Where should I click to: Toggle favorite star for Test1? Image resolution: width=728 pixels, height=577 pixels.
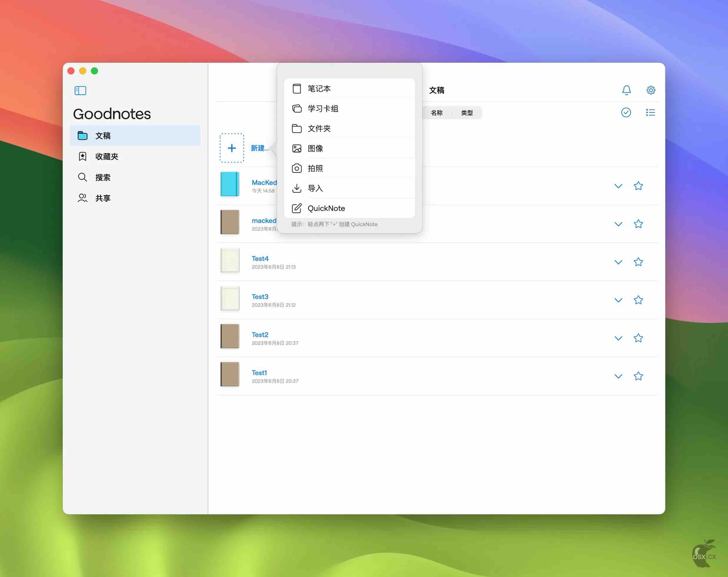638,376
